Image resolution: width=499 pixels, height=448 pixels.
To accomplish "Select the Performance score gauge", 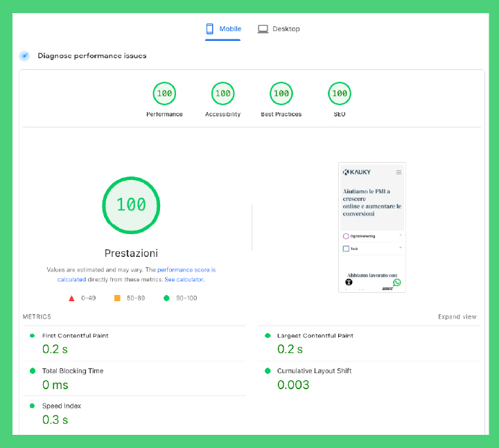I will coord(164,93).
